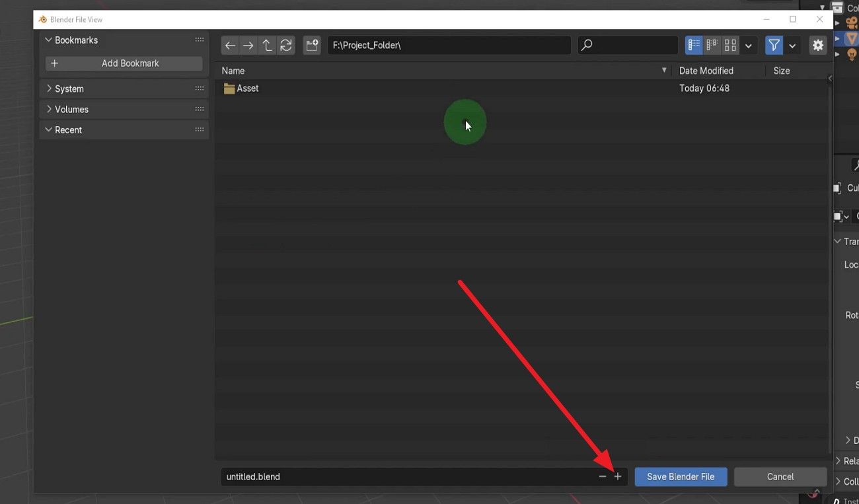The height and width of the screenshot is (504, 859).
Task: Open file browser settings gear
Action: 818,46
